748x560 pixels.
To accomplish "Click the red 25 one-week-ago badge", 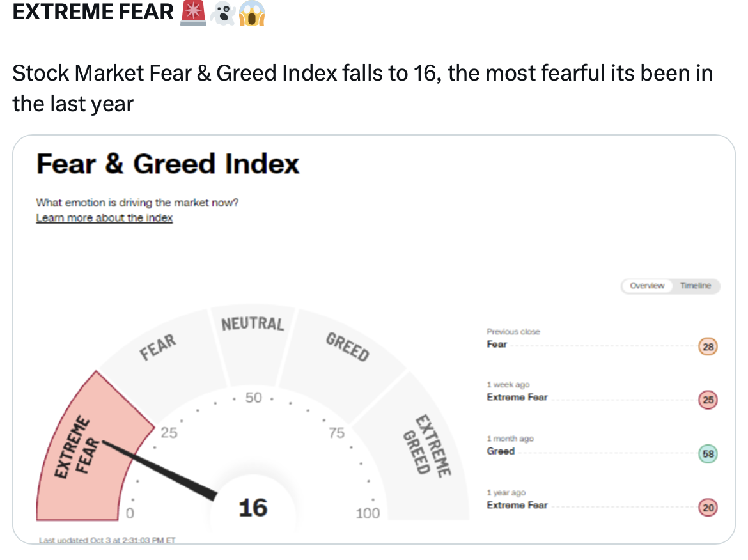I will pyautogui.click(x=708, y=400).
